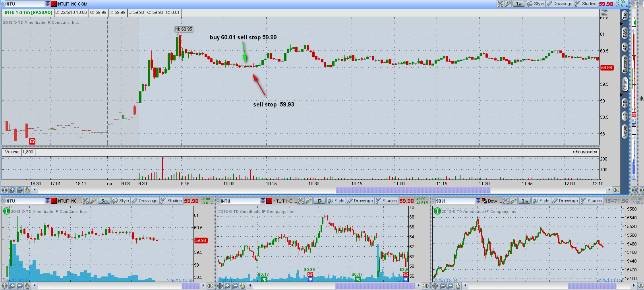
Task: Open Style menu in $DJI chart
Action: [541, 201]
